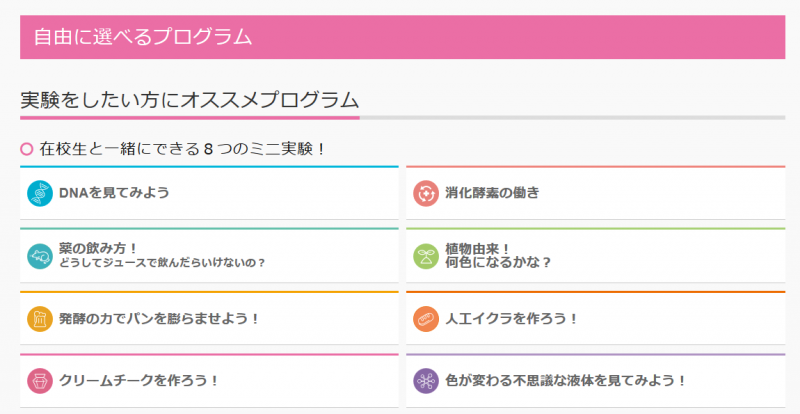
Task: Click the teal medicine icon
Action: (x=40, y=256)
